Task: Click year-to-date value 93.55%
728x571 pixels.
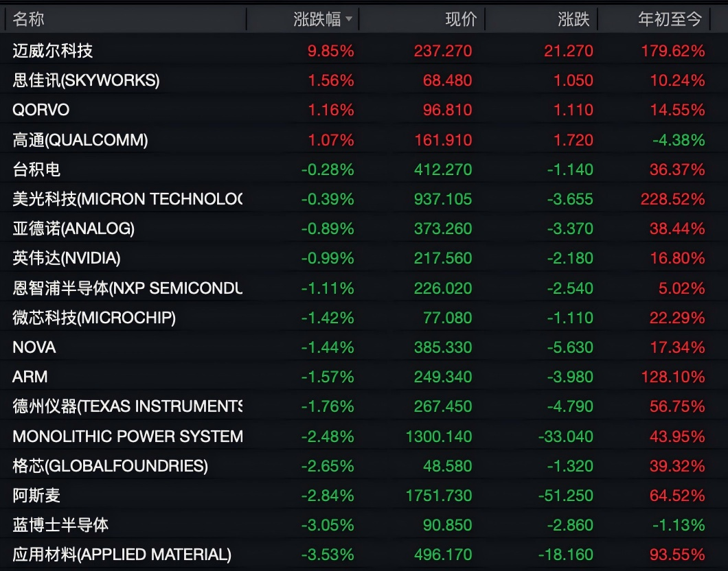Action: coord(677,555)
